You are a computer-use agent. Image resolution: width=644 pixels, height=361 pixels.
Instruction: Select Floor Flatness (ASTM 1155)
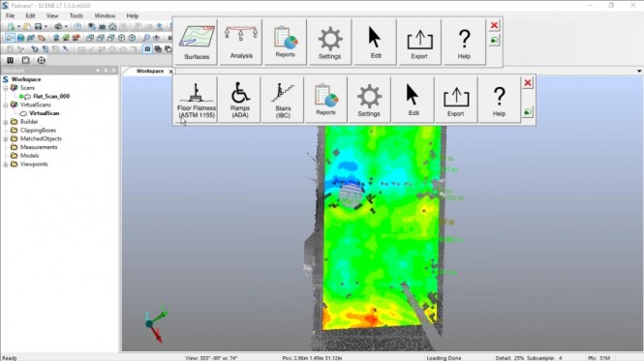[x=196, y=100]
